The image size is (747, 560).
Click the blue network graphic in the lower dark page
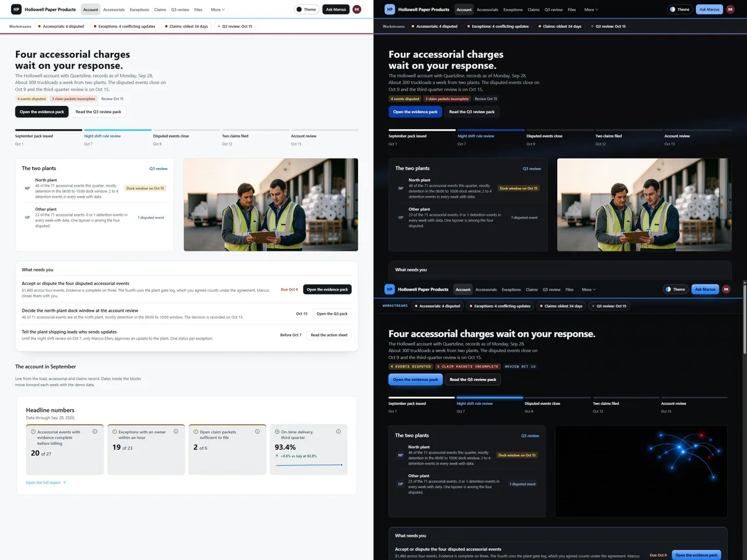click(641, 471)
